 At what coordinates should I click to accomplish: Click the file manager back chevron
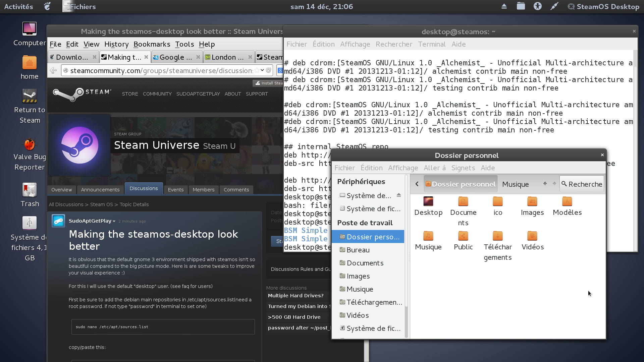coord(417,184)
